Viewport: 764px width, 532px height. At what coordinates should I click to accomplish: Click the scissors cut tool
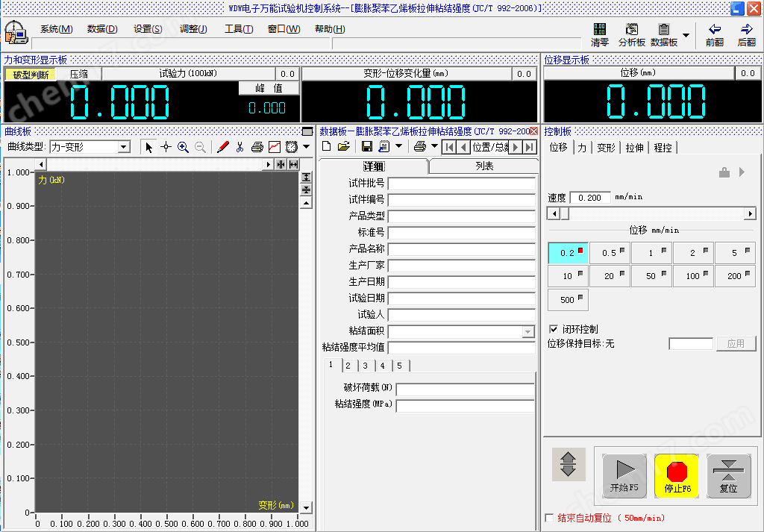[239, 147]
